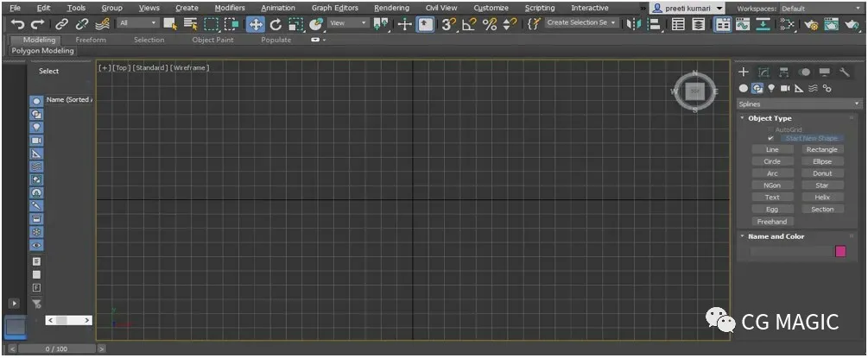
Task: Click the Select and Place tool
Action: [x=316, y=24]
